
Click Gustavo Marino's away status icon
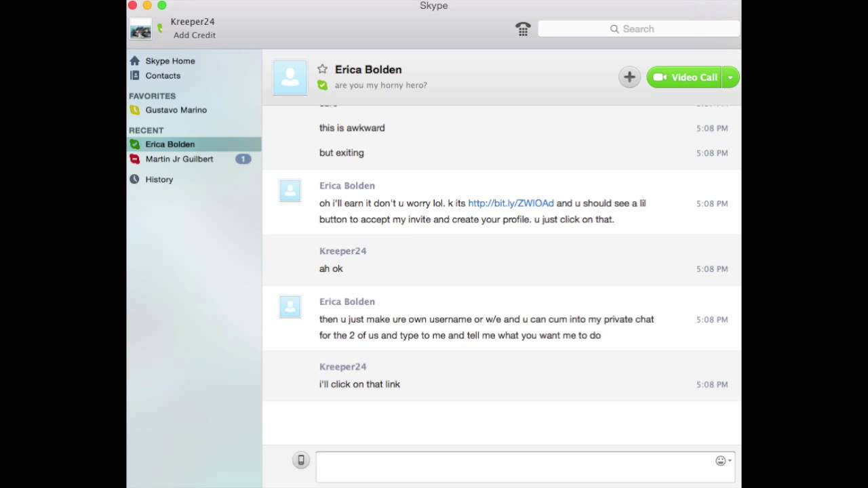coord(134,110)
